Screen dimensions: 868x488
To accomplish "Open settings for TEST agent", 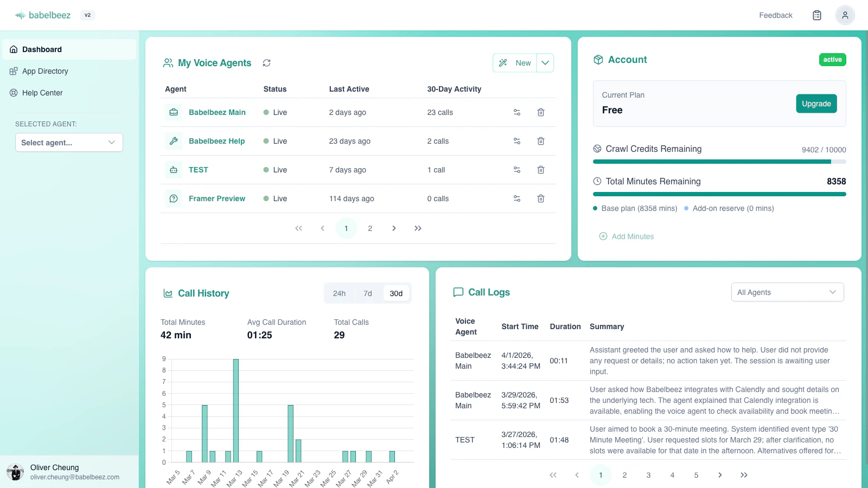I will [517, 170].
